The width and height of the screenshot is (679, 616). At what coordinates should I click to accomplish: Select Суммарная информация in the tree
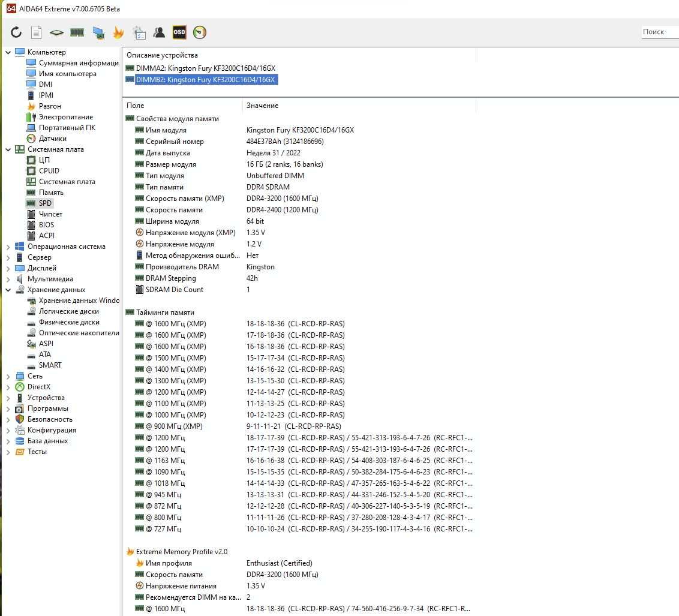point(79,63)
